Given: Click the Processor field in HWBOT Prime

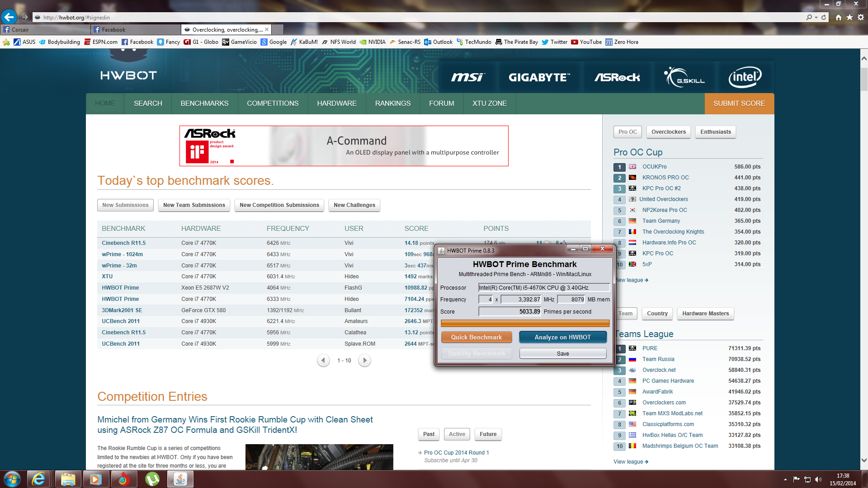Looking at the screenshot, I should (544, 287).
